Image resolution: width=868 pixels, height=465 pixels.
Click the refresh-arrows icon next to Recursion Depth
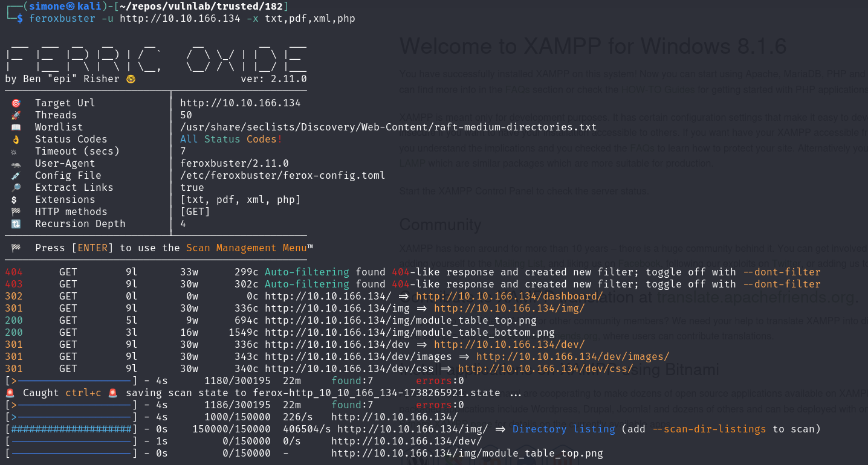point(16,224)
